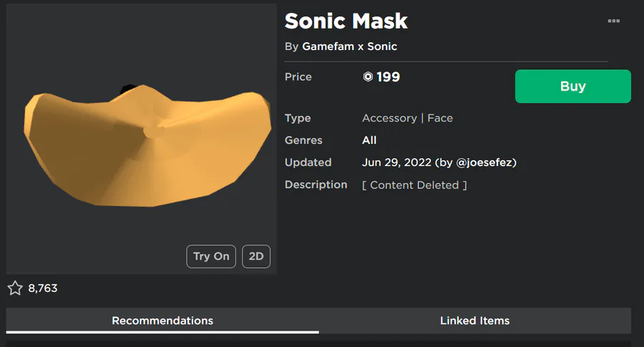Click the Content Deleted description text
Viewport: 644px width, 347px height.
click(x=414, y=185)
